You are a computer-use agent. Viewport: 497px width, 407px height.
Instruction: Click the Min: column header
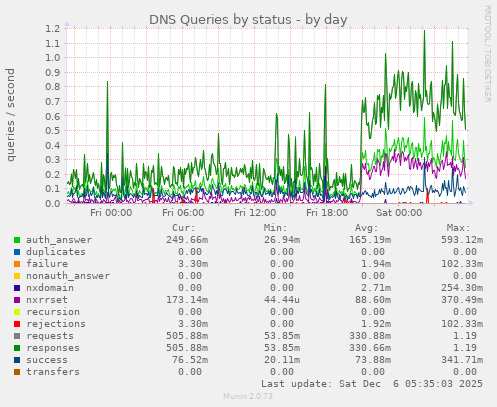(275, 228)
